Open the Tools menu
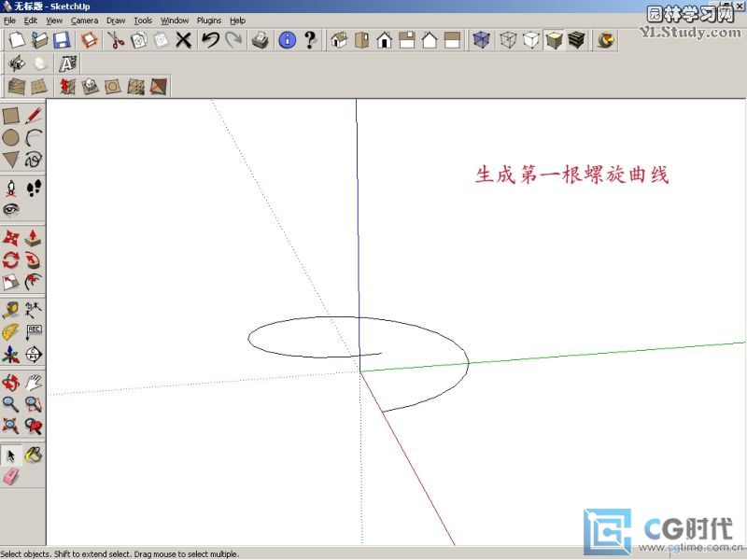This screenshot has height=560, width=747. tap(143, 21)
